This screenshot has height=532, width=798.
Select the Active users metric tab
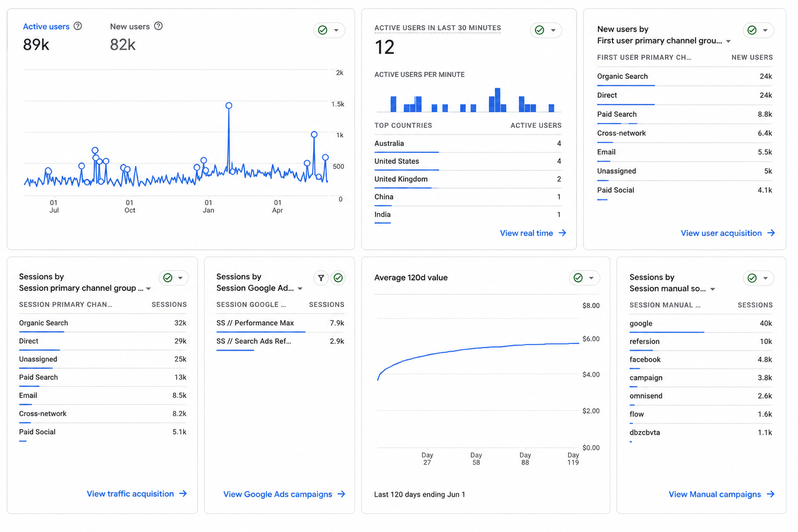tap(46, 26)
